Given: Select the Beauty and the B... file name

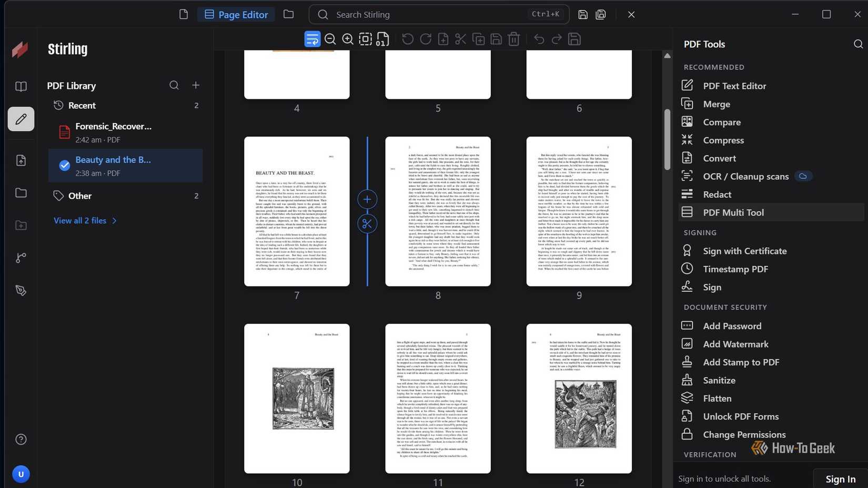Looking at the screenshot, I should [113, 159].
